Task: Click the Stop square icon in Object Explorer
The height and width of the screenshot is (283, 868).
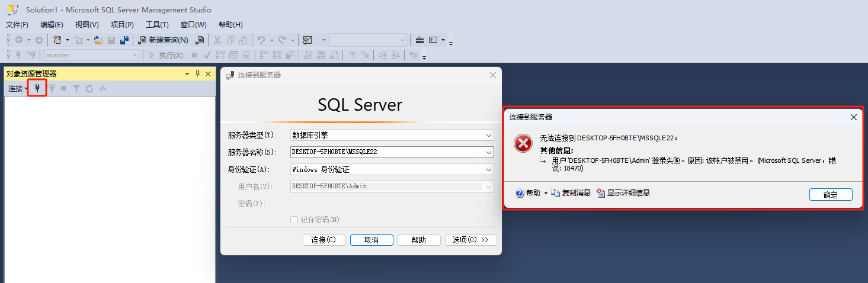Action: tap(63, 88)
